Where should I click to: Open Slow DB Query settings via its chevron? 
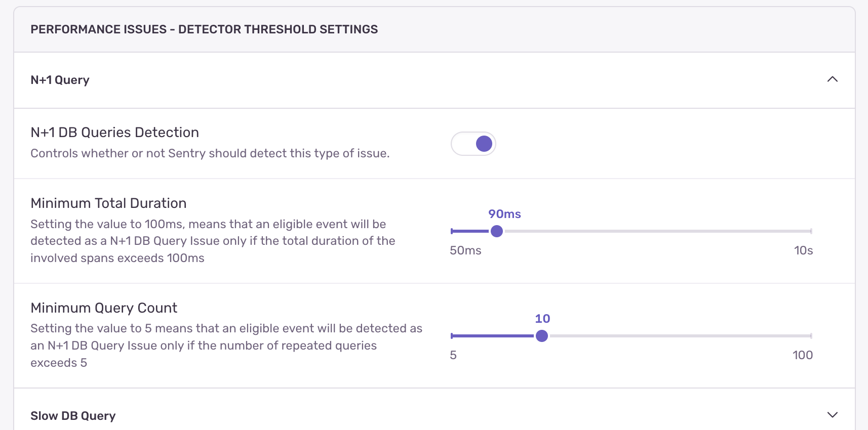(x=833, y=414)
